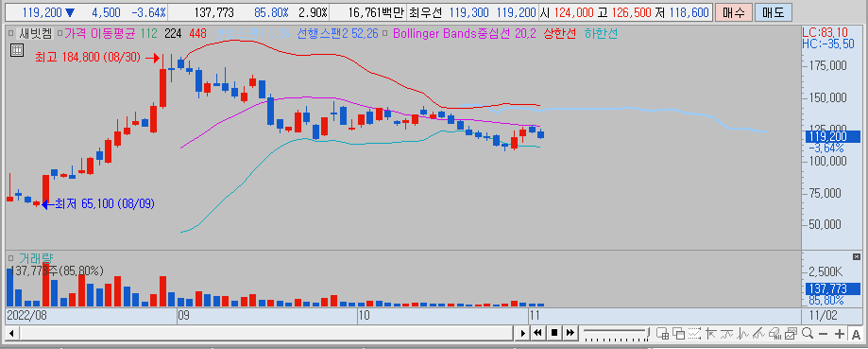The width and height of the screenshot is (868, 349).
Task: Open the data grid table icon
Action: [17, 50]
